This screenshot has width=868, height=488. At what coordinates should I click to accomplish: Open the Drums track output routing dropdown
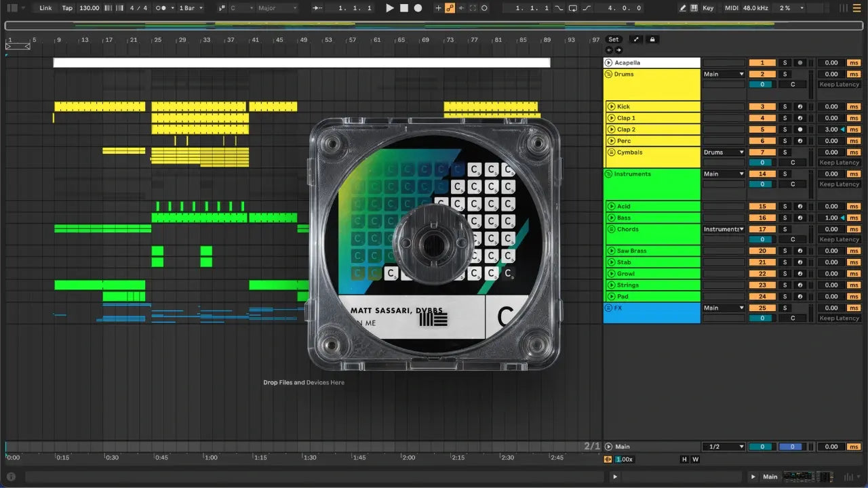click(x=724, y=74)
